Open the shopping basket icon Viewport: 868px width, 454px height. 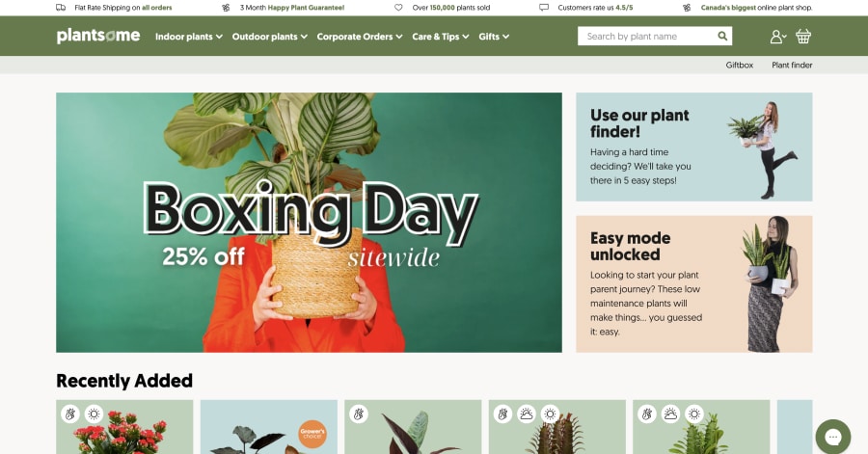[803, 37]
